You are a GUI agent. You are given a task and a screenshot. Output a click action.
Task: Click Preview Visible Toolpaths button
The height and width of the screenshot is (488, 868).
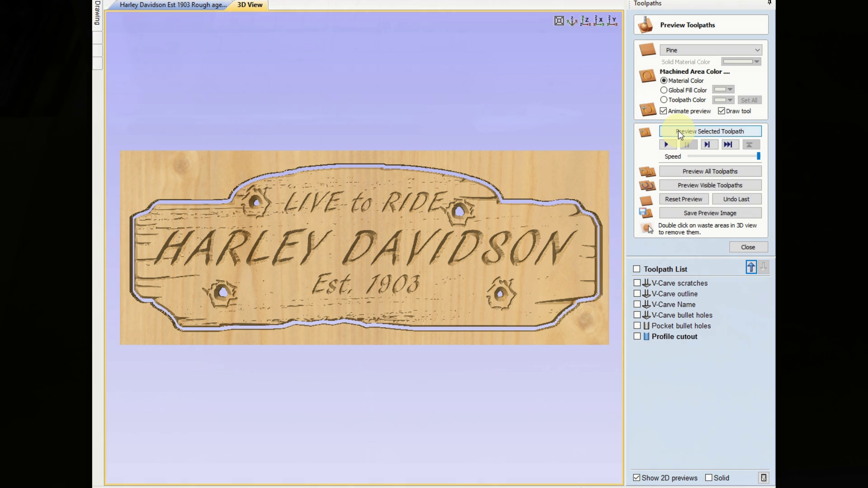(710, 185)
